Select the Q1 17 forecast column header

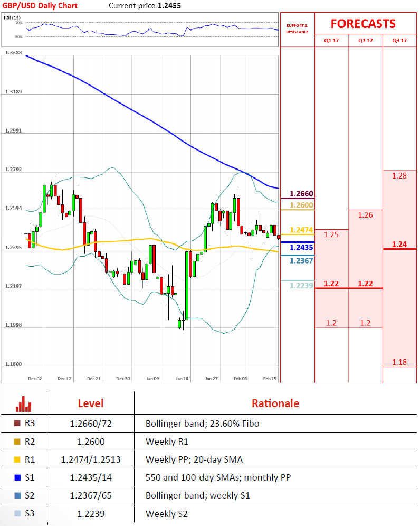click(331, 41)
